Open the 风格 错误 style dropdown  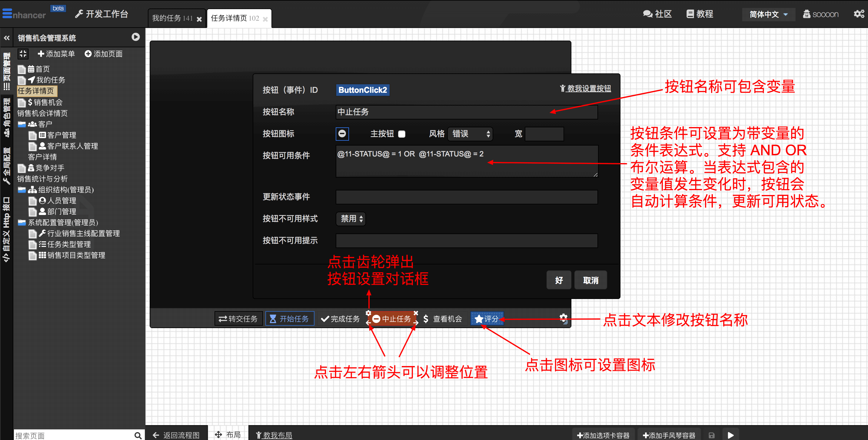pyautogui.click(x=471, y=134)
